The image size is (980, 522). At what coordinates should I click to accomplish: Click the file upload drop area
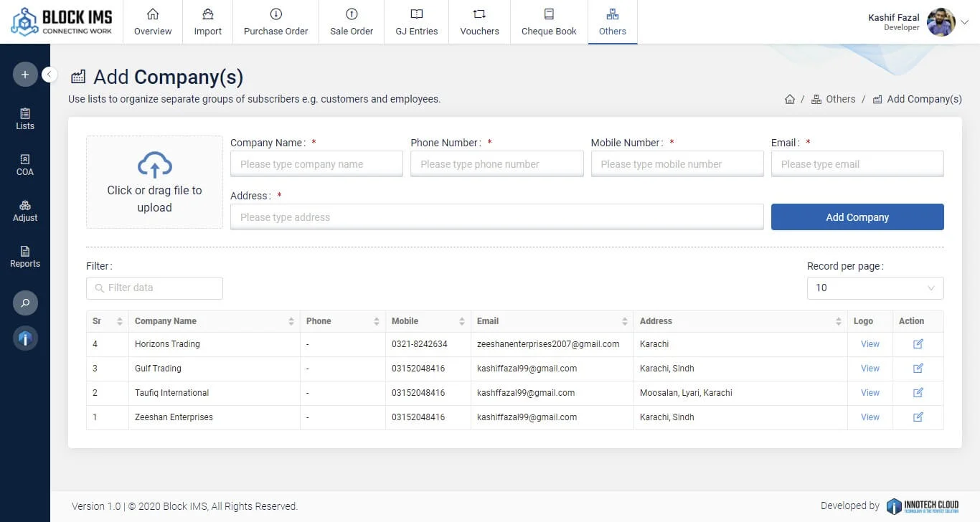pos(154,182)
